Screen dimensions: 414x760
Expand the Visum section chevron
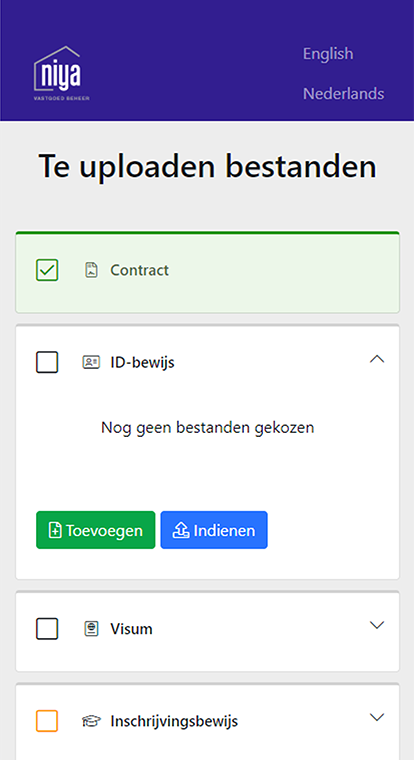click(x=377, y=625)
